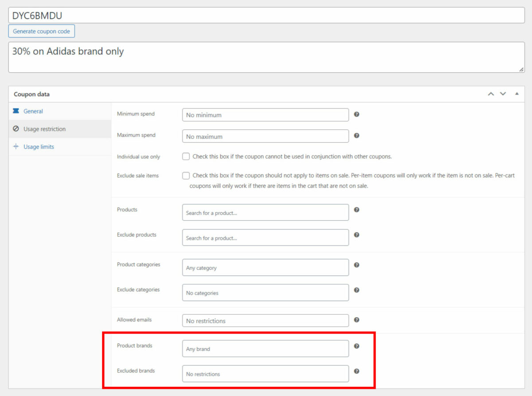The height and width of the screenshot is (396, 532).
Task: Enable the Individual use only checkbox
Action: [186, 156]
